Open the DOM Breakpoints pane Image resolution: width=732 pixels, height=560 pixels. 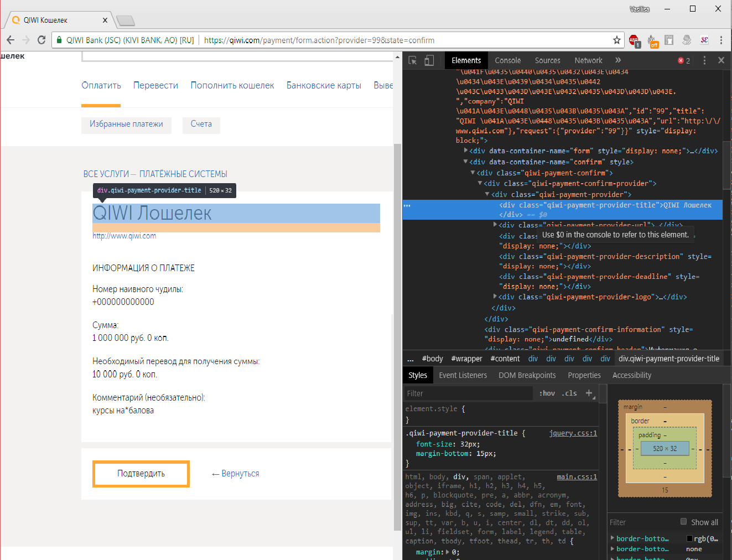527,375
